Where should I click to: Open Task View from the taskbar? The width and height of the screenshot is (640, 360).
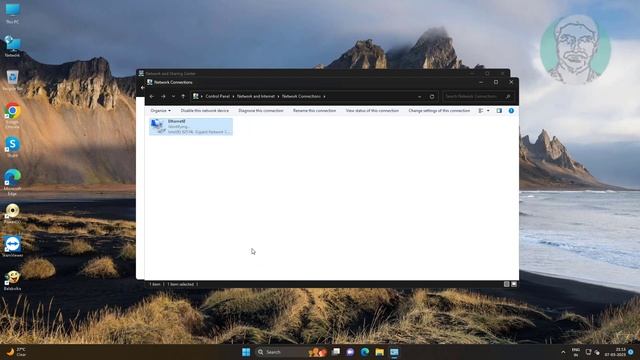[x=336, y=352]
